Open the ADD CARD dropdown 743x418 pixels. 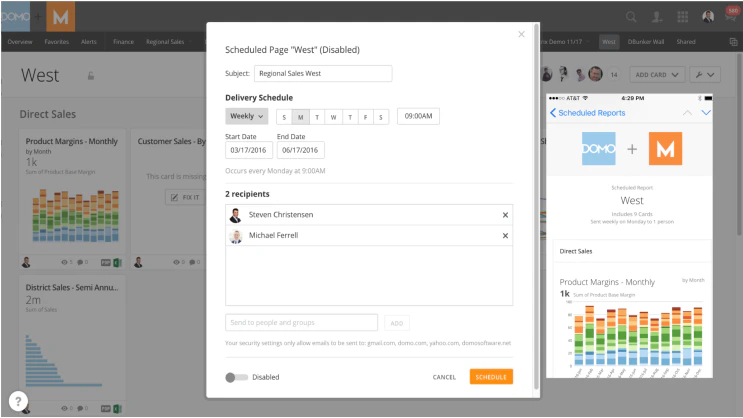(656, 75)
